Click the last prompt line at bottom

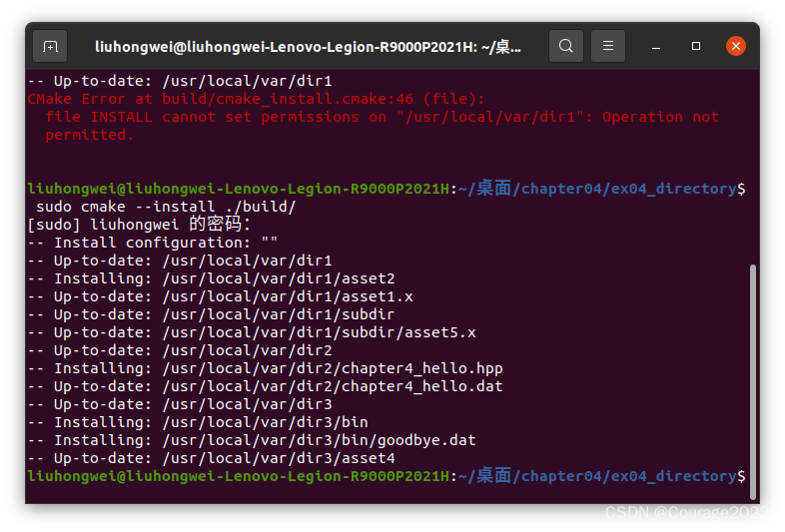point(387,476)
